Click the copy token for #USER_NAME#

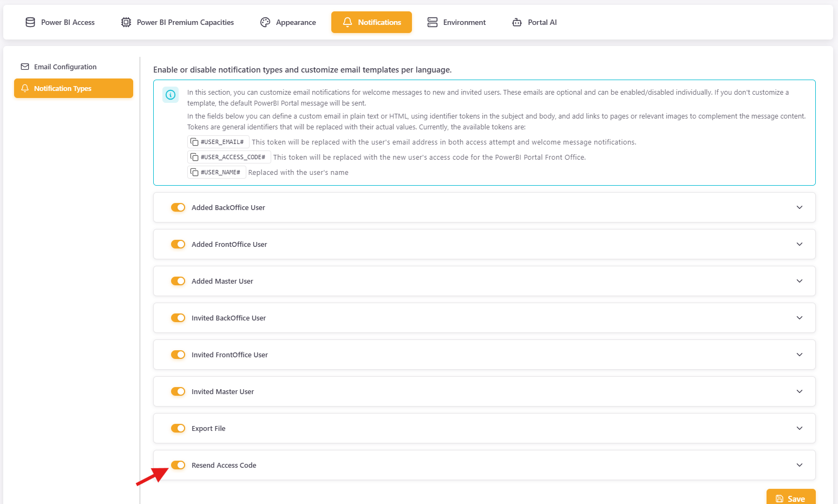click(194, 172)
